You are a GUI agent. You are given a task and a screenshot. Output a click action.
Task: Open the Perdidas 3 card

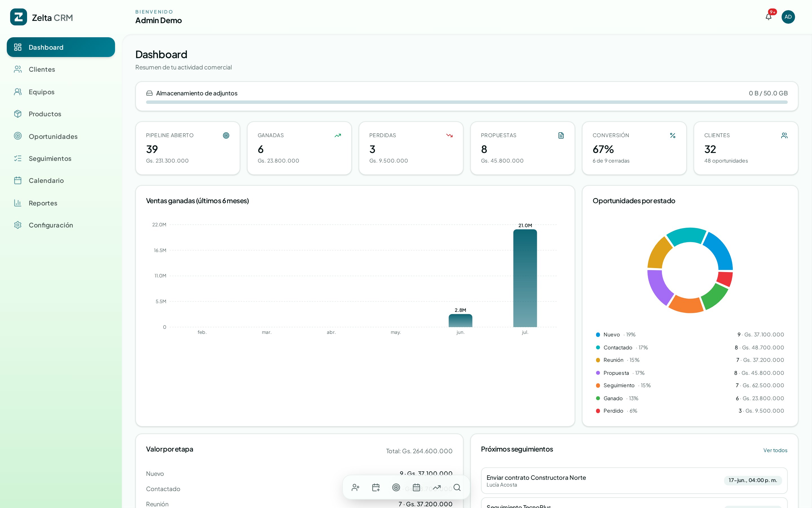pyautogui.click(x=411, y=148)
